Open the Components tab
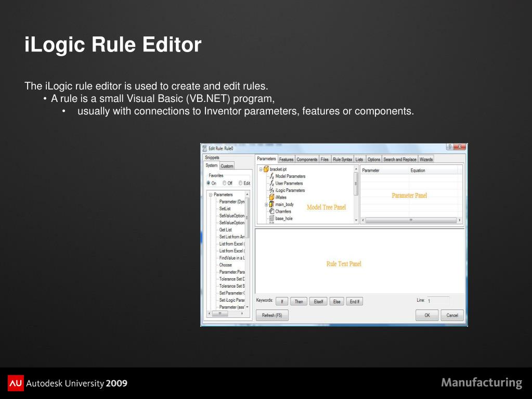Viewport: 532px width, 399px height. (307, 160)
